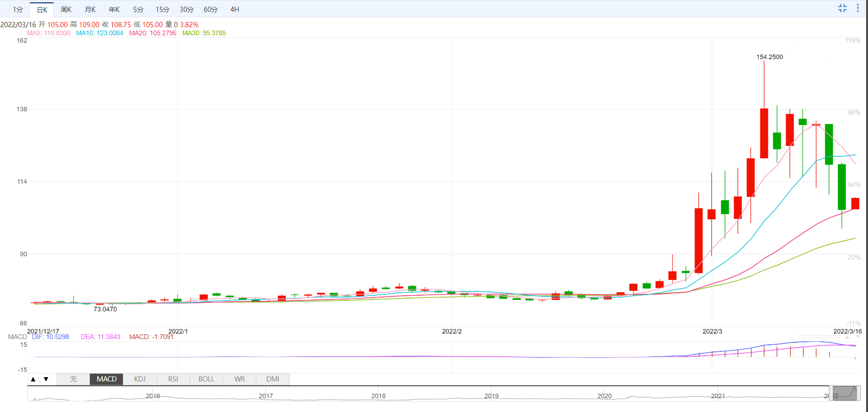868x412 pixels.
Task: Choose the 30分 period tab
Action: tap(187, 10)
